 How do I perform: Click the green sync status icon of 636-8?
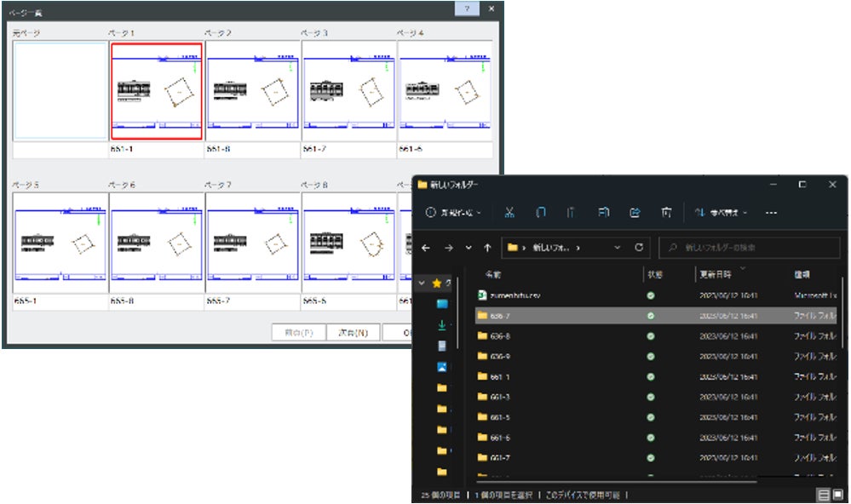[x=651, y=336]
